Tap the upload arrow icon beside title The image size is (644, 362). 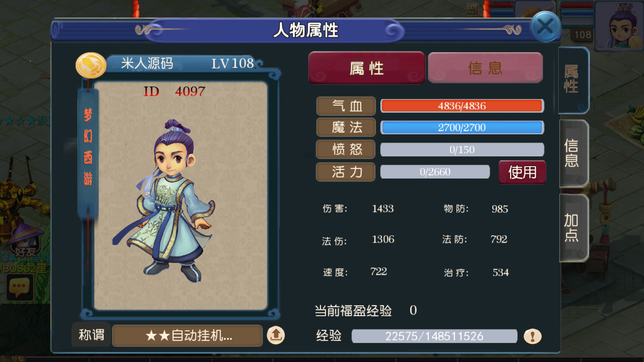tap(276, 335)
